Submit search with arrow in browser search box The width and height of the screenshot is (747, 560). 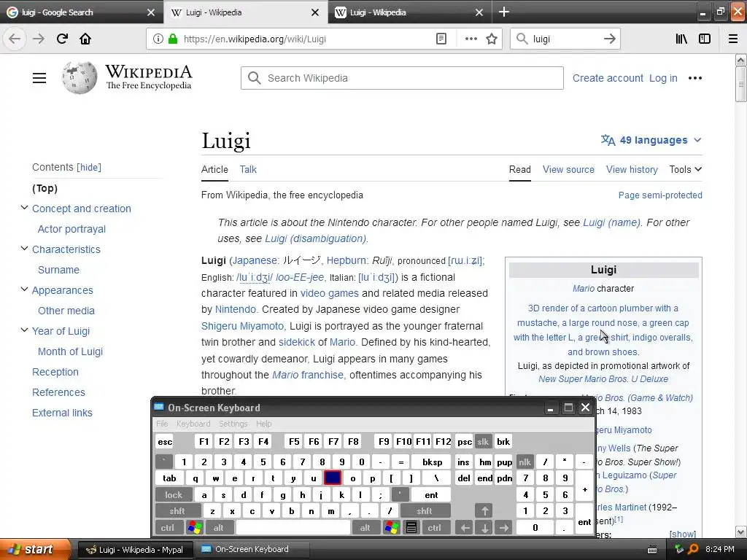[609, 39]
